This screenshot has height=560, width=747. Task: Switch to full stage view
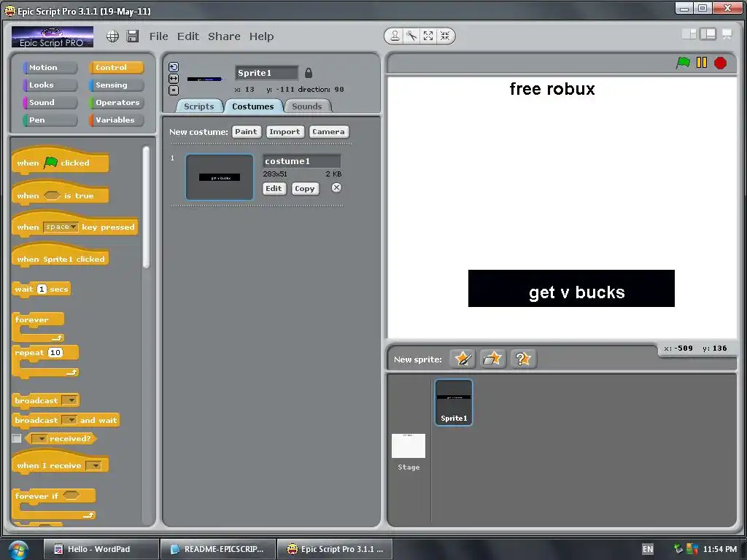tap(708, 34)
